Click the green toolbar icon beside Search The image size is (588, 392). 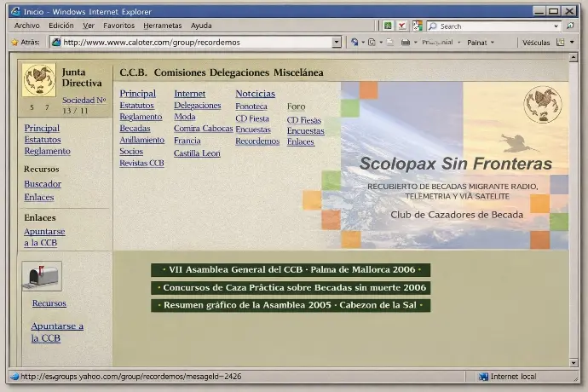[388, 26]
